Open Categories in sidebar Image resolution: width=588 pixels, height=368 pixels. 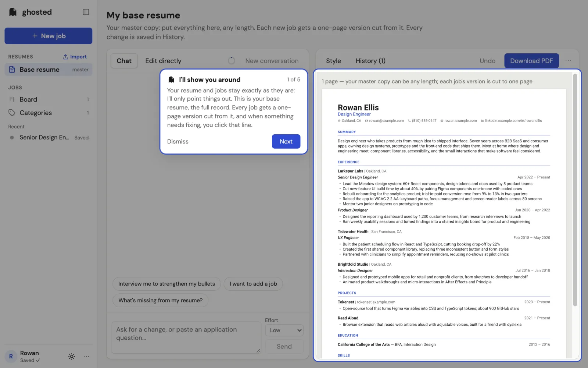(49, 113)
